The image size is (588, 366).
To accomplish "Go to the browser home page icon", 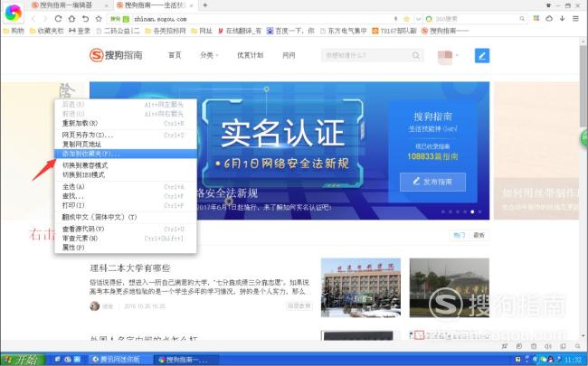I will 71,19.
